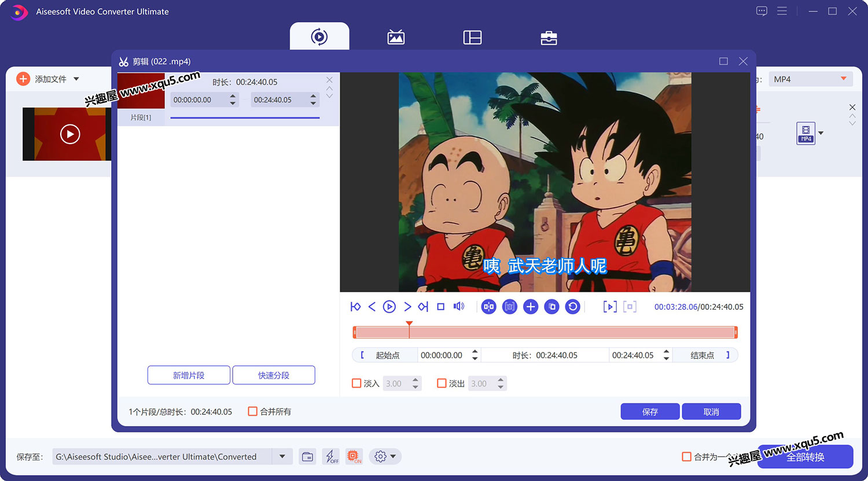Stop video playback in the clip editor
This screenshot has width=868, height=481.
(441, 307)
